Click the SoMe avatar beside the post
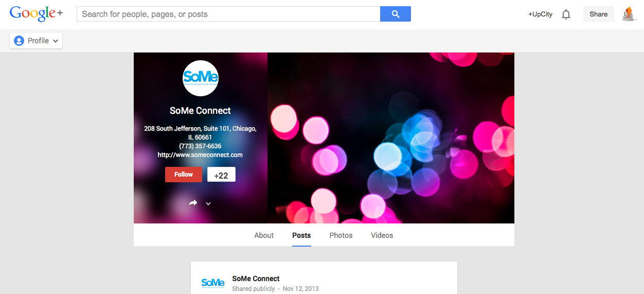This screenshot has height=294, width=644. 213,283
